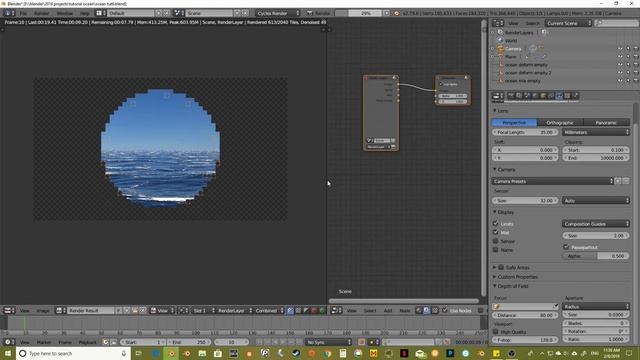
Task: Open Windows Start menu
Action: [x=8, y=353]
